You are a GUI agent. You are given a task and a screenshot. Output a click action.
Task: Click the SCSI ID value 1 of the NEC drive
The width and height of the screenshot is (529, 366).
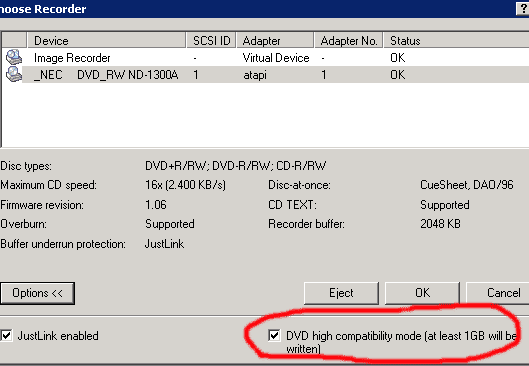[x=196, y=75]
